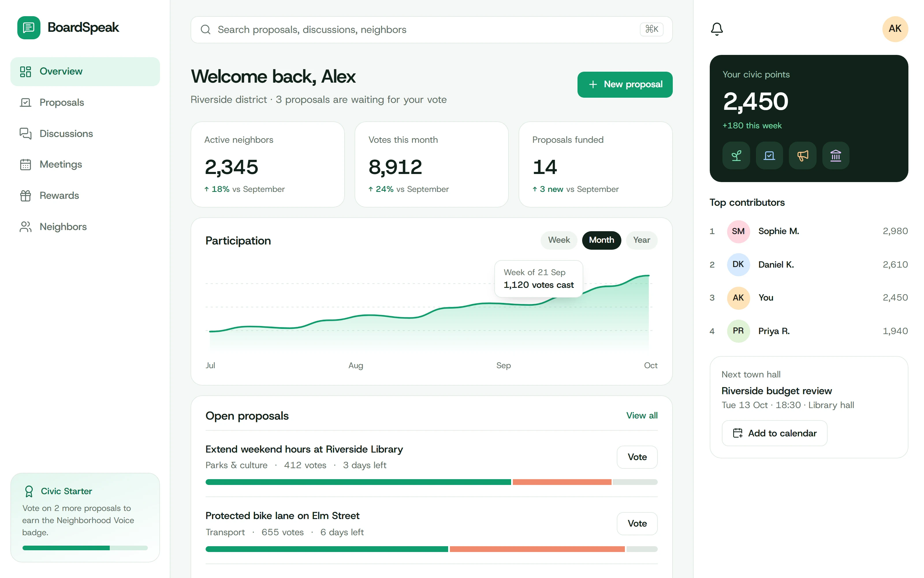Screen dimensions: 924x578
Task: Open the Proposals funded stat card
Action: [x=595, y=164]
